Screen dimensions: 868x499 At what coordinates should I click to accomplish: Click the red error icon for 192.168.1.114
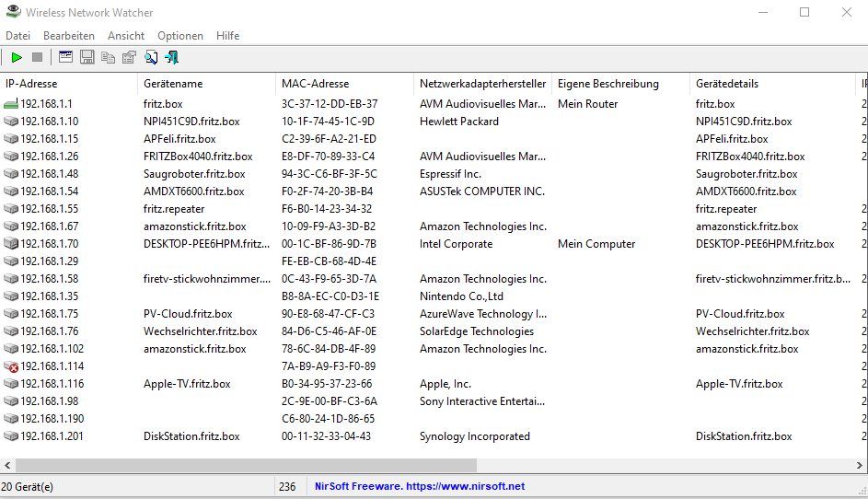[11, 366]
